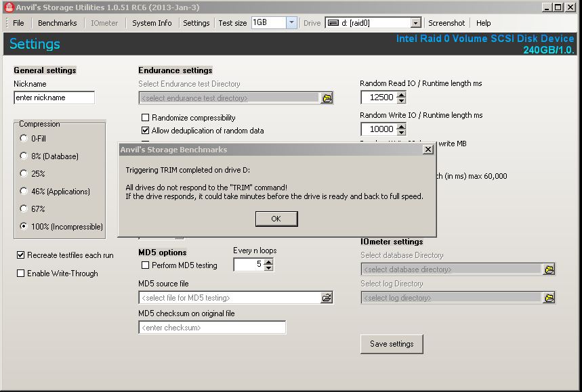Uncheck Allow deduplication of random data

pos(146,131)
